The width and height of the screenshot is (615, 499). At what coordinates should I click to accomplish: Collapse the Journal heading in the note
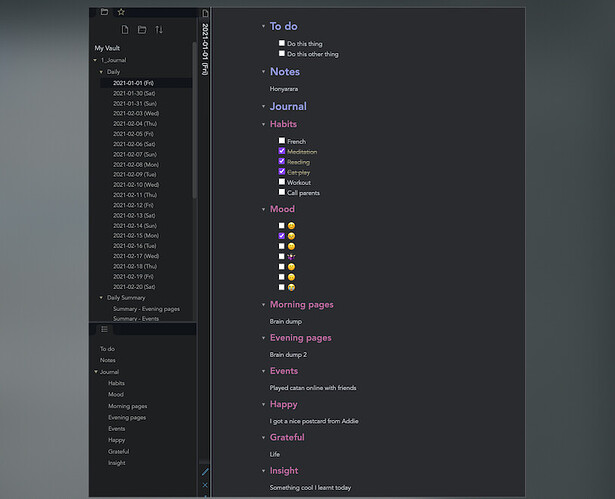tap(263, 106)
